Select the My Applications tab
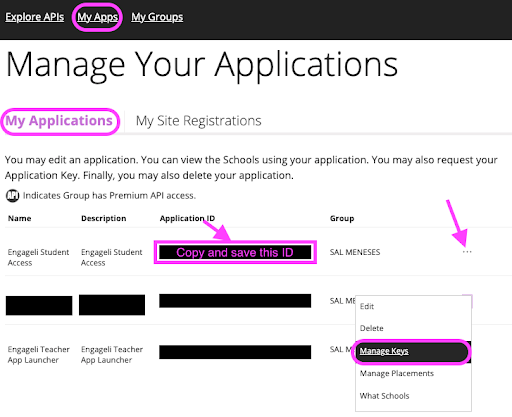The height and width of the screenshot is (417, 512). tap(59, 121)
